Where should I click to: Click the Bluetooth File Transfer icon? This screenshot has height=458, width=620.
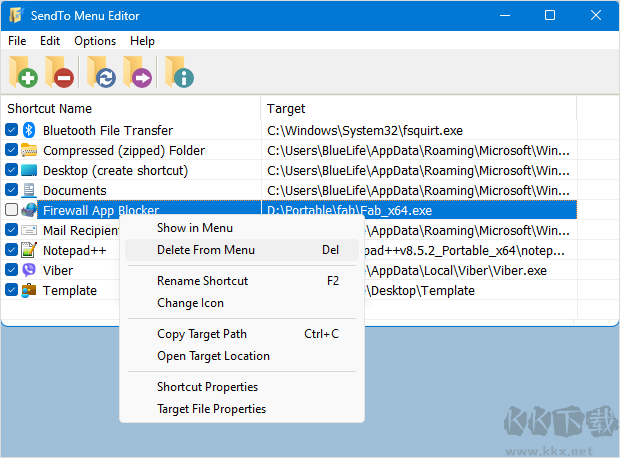(x=29, y=130)
